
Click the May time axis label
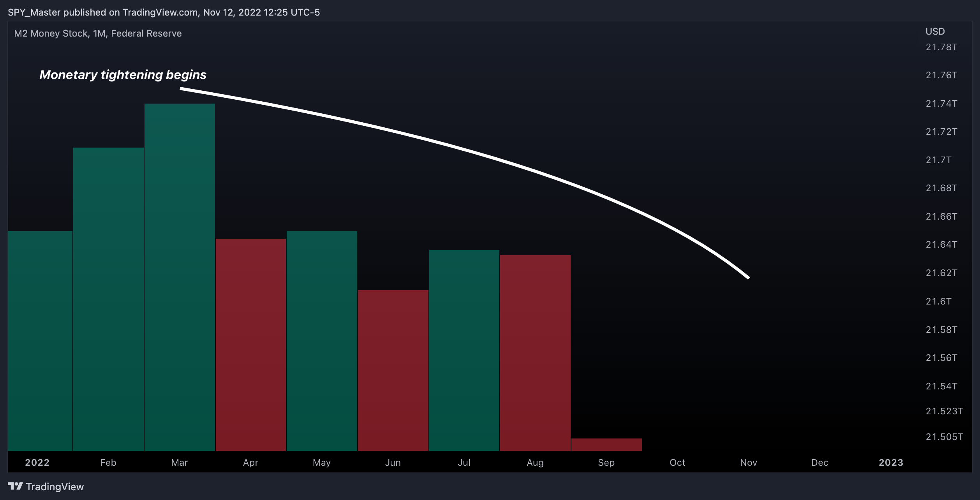click(322, 463)
